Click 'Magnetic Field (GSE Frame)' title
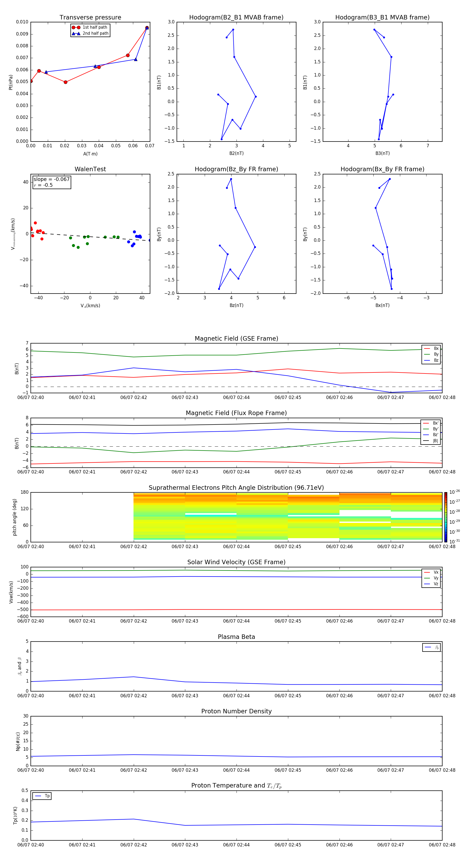This screenshot has height=868, width=473. click(x=236, y=339)
